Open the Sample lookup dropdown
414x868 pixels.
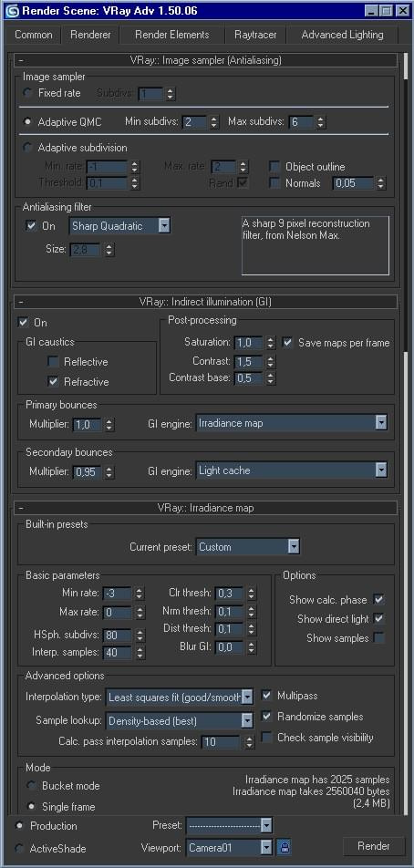180,720
